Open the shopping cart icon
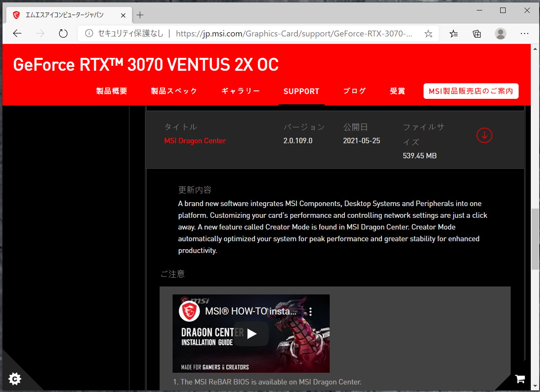 click(x=520, y=379)
